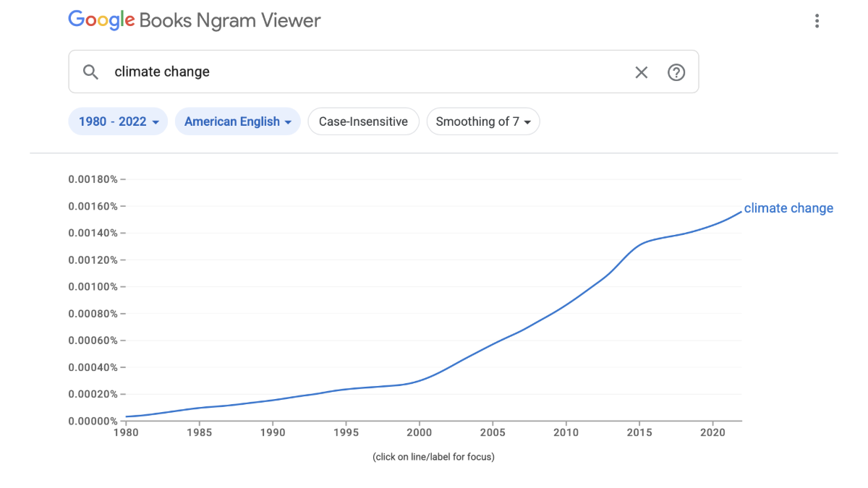Click the 0.00120% y-axis label
This screenshot has height=488, width=868.
pyautogui.click(x=93, y=260)
